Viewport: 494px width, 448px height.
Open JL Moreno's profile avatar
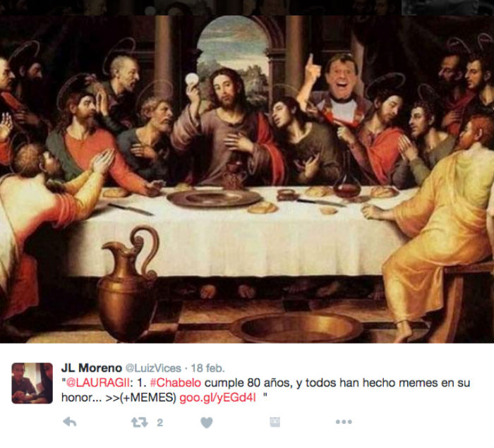[32, 383]
